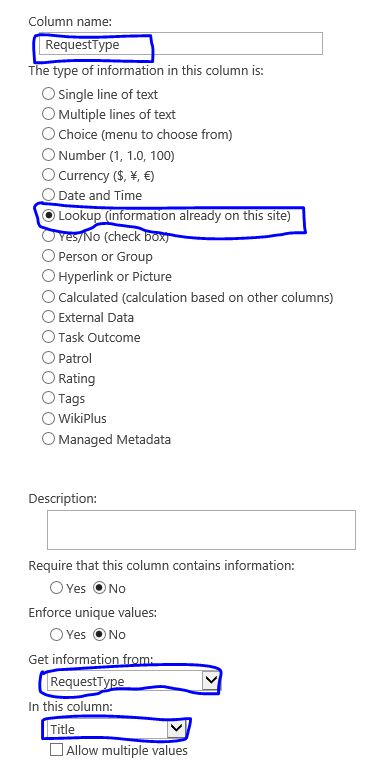This screenshot has height=766, width=389.
Task: Focus the Description text box
Action: [201, 530]
